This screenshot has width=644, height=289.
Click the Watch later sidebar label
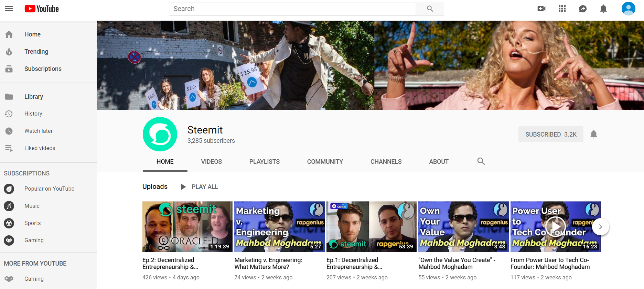(39, 131)
